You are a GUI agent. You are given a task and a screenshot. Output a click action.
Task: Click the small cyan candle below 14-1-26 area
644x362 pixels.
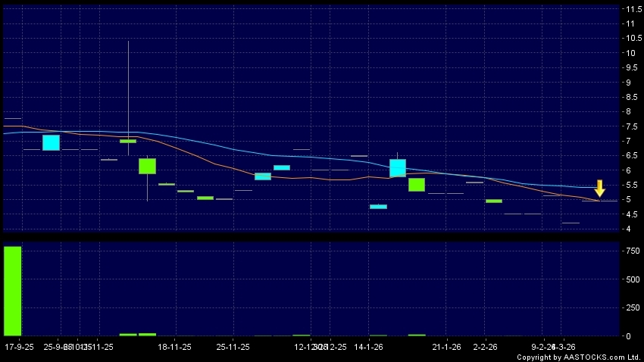coord(378,206)
